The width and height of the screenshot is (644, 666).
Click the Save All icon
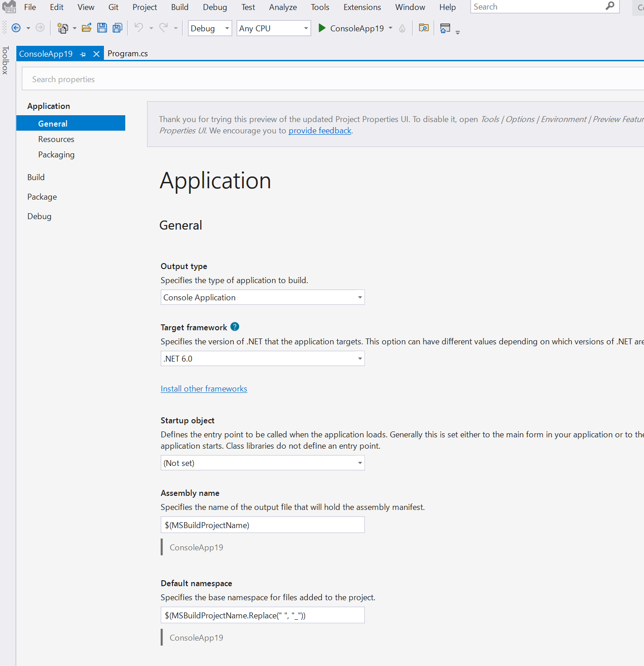(118, 28)
